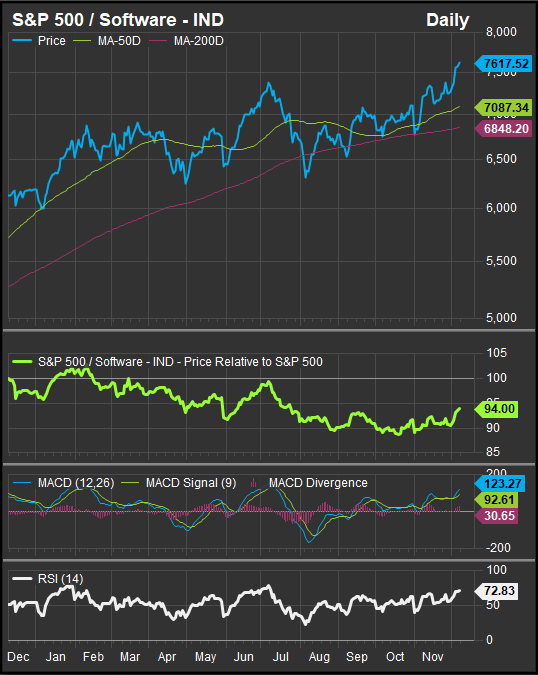The image size is (538, 675).
Task: Click the 92.61 MACD signal tag
Action: pyautogui.click(x=496, y=499)
